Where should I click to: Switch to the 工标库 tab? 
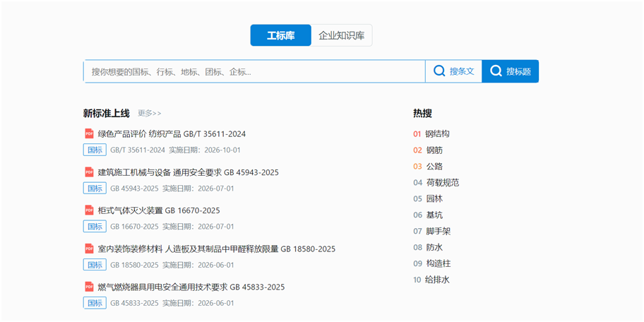point(280,35)
